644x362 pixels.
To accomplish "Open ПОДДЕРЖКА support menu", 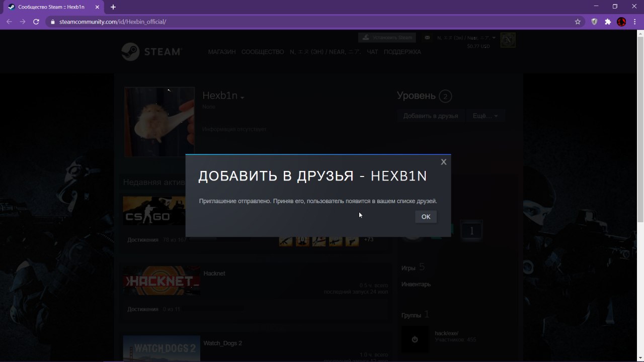I will point(402,52).
